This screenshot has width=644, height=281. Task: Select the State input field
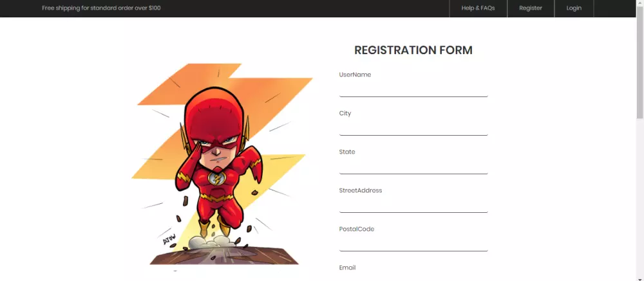point(413,167)
